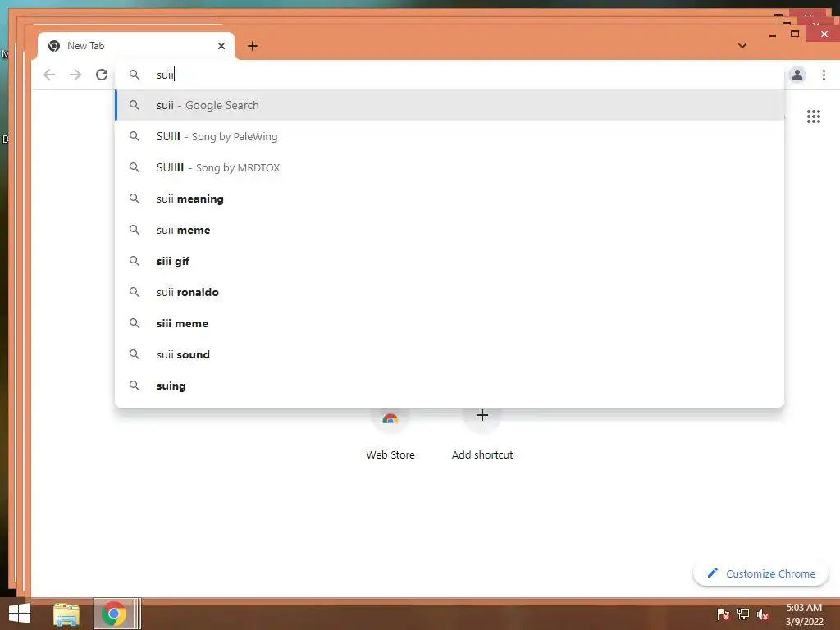Select the New Tab tab
840x630 pixels.
click(136, 46)
